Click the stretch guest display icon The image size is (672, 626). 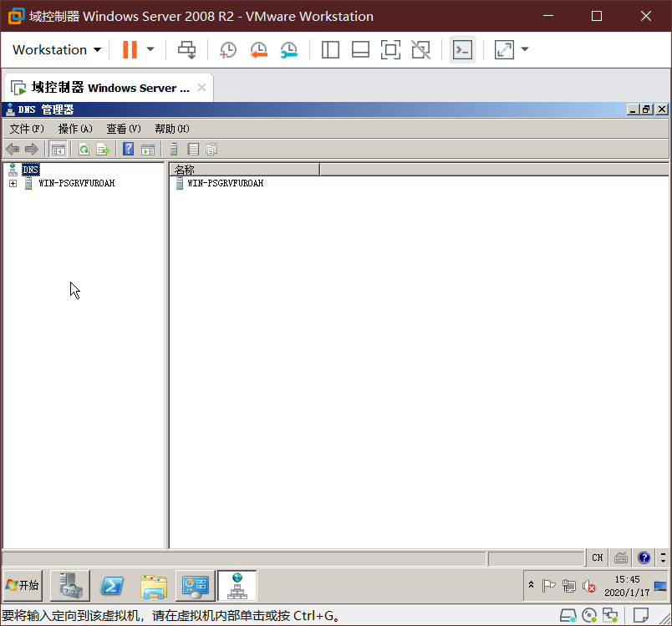pyautogui.click(x=504, y=49)
